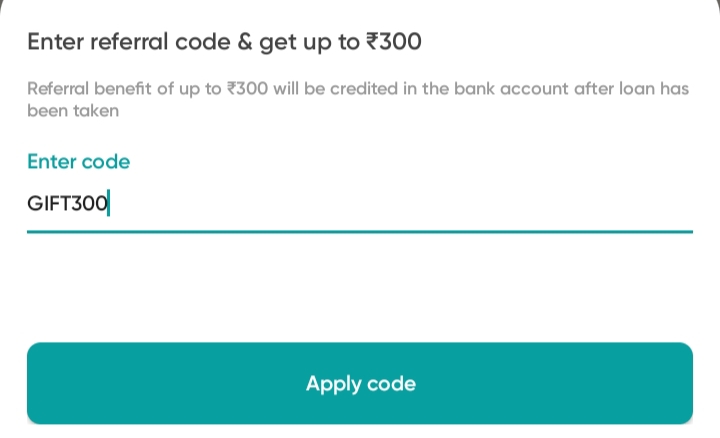Select the 'Enter code' teal label
The image size is (720, 438).
79,162
